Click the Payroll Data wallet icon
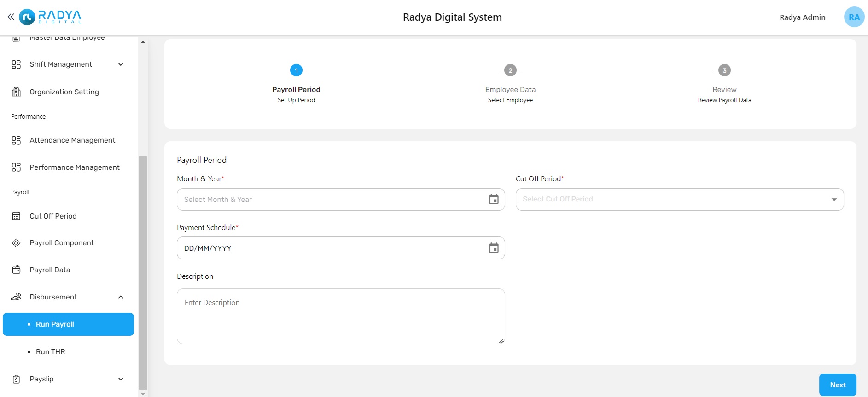The width and height of the screenshot is (868, 397). (16, 270)
